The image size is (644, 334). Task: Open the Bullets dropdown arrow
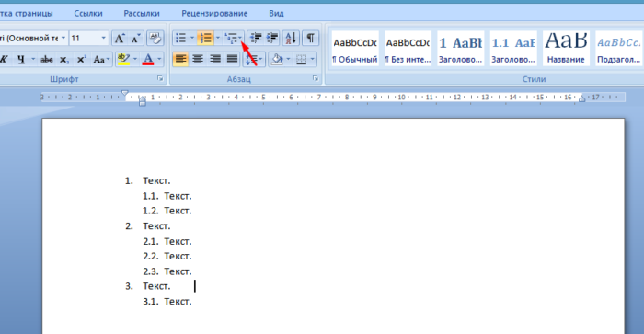pyautogui.click(x=191, y=39)
